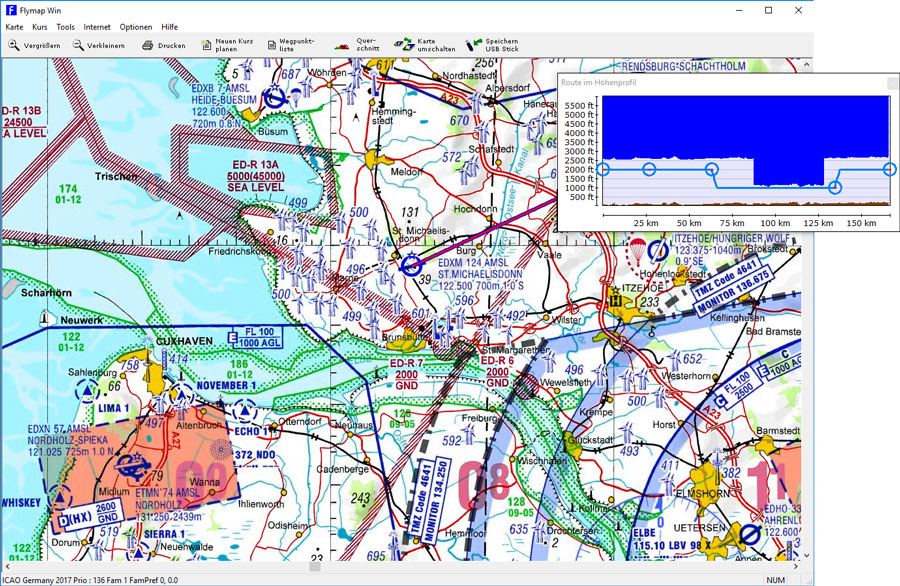The width and height of the screenshot is (900, 586).
Task: Click the NUM indicator in status bar
Action: (775, 580)
